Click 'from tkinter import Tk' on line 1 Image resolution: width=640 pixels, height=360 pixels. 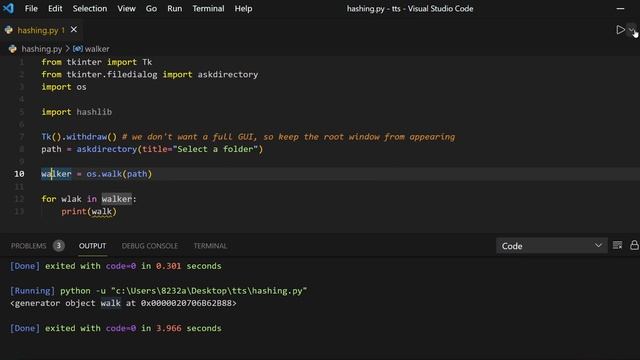[x=96, y=62]
